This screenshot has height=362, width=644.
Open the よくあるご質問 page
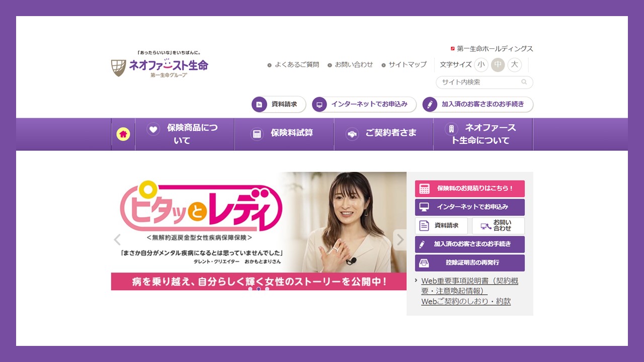pyautogui.click(x=297, y=65)
